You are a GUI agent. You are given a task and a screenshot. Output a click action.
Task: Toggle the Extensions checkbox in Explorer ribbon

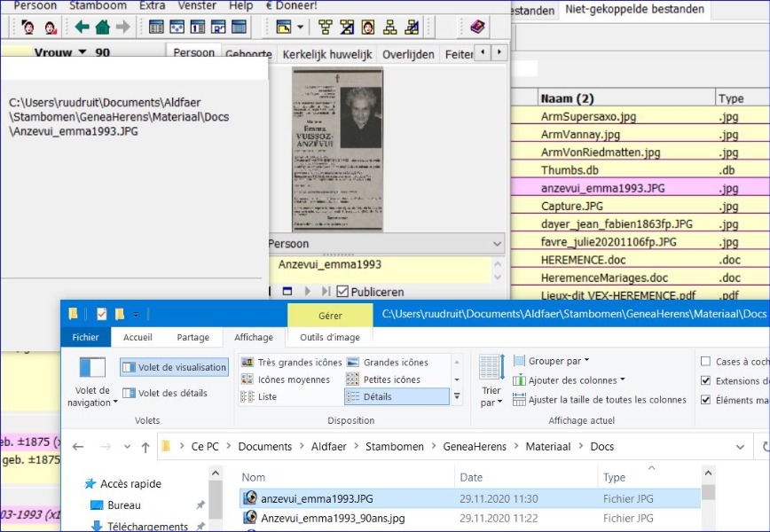tap(705, 380)
